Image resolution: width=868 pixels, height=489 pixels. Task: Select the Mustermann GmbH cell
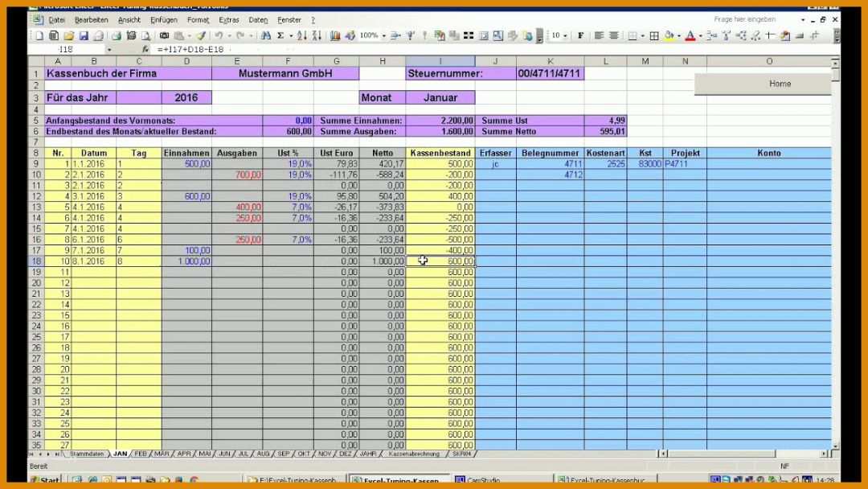285,74
